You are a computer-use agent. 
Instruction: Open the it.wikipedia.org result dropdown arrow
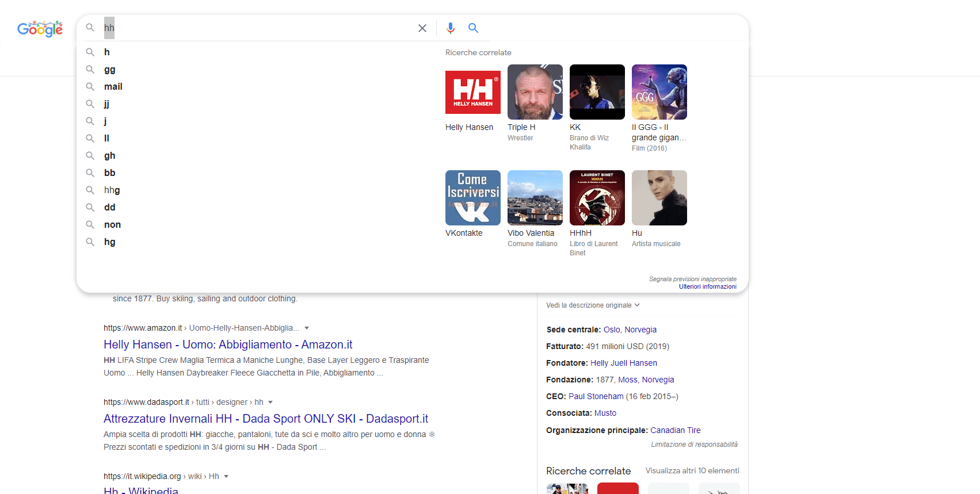(x=226, y=476)
